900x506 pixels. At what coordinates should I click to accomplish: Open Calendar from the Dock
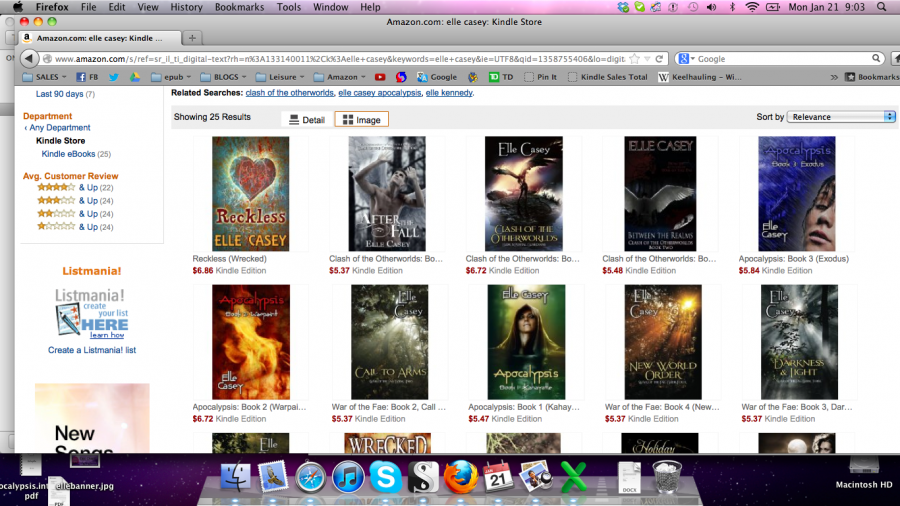[498, 476]
